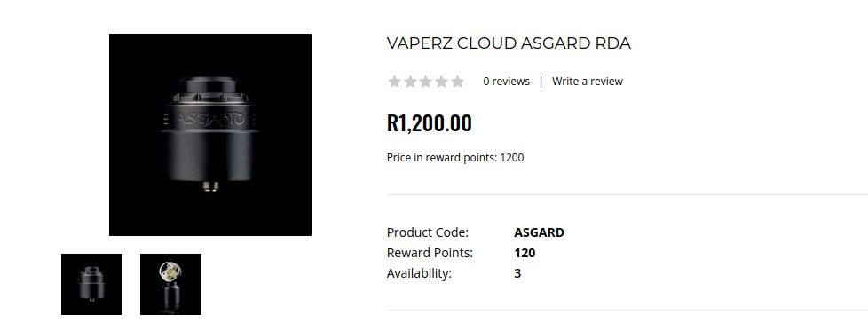Image resolution: width=868 pixels, height=322 pixels.
Task: Click the Reward Points label
Action: (x=430, y=253)
